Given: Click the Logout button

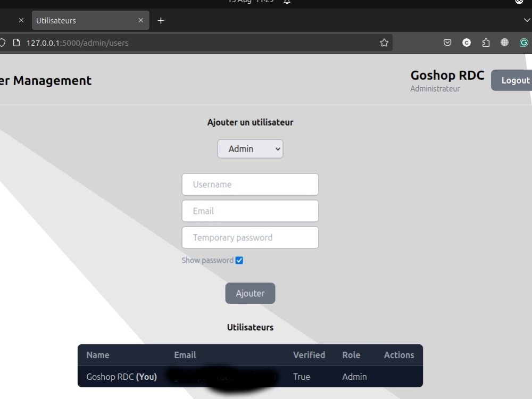Looking at the screenshot, I should pos(512,80).
